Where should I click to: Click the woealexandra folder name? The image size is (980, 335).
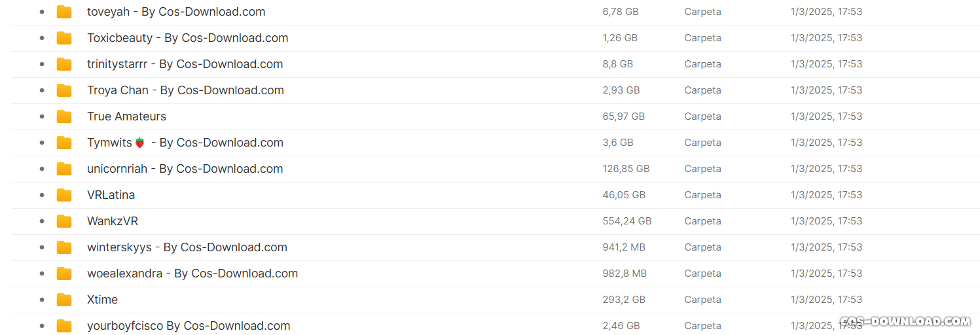click(192, 273)
